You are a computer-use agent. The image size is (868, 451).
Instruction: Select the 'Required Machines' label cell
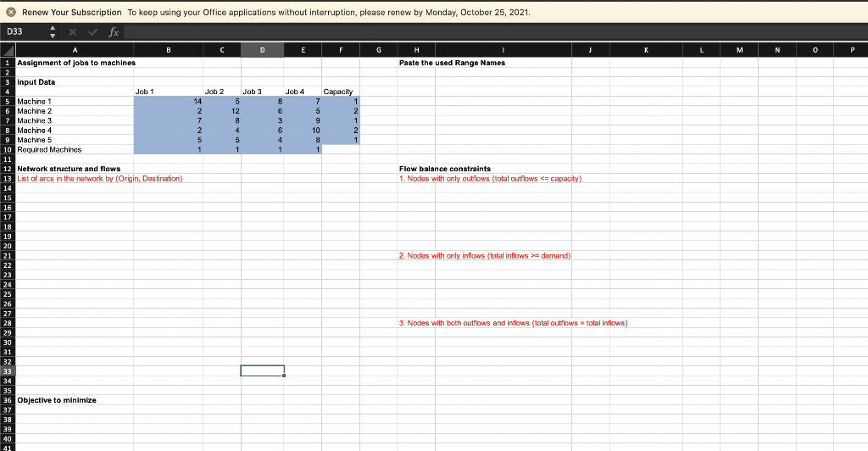pos(75,150)
